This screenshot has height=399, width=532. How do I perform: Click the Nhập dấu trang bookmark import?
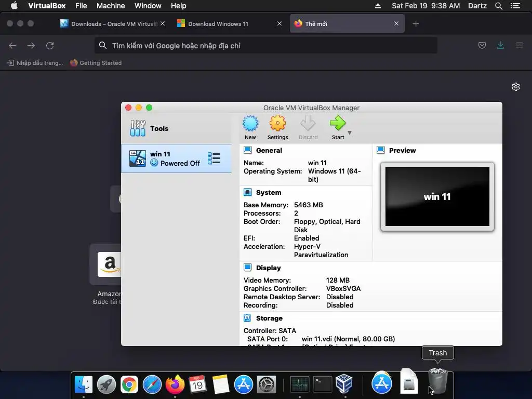coord(35,63)
